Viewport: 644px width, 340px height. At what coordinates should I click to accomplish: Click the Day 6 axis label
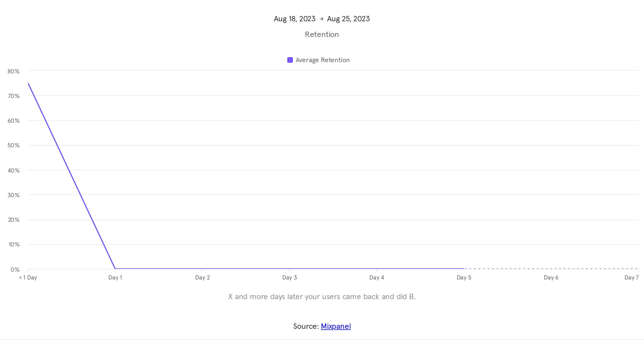[x=551, y=278]
